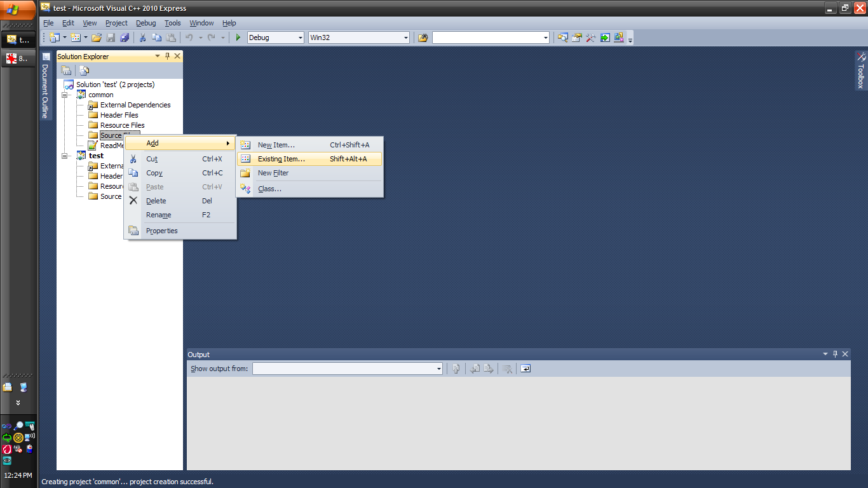Select Copy in the context menu

coord(180,173)
